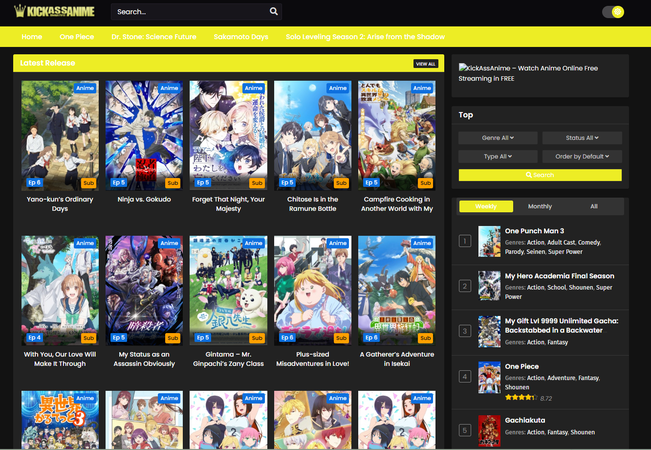Viewport: 651px width, 450px height.
Task: Toggle the dark/light mode switch
Action: [x=613, y=12]
